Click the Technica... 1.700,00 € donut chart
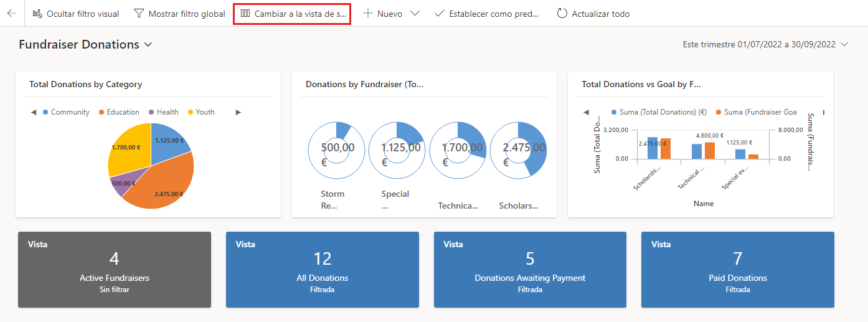Screen dimensions: 868x322 click(x=457, y=150)
